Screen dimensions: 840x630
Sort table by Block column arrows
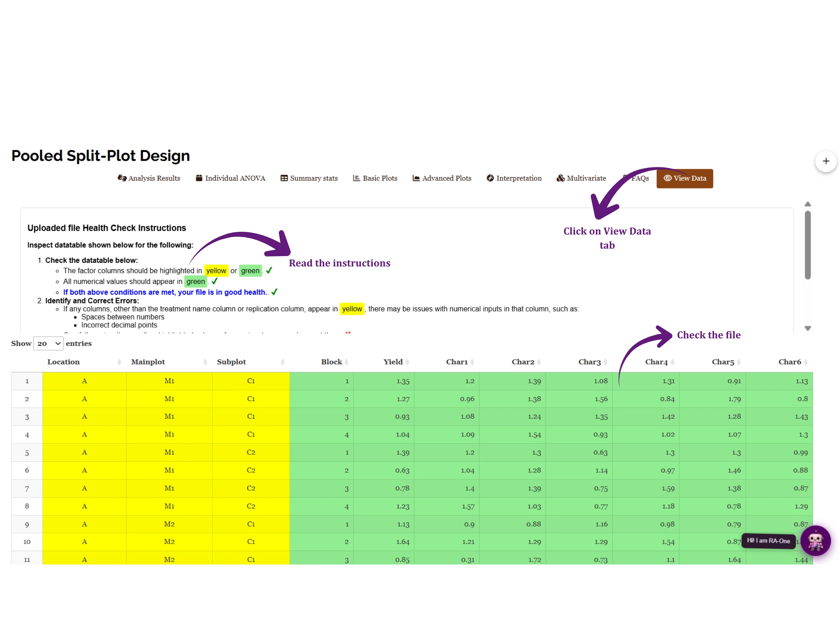coord(346,362)
